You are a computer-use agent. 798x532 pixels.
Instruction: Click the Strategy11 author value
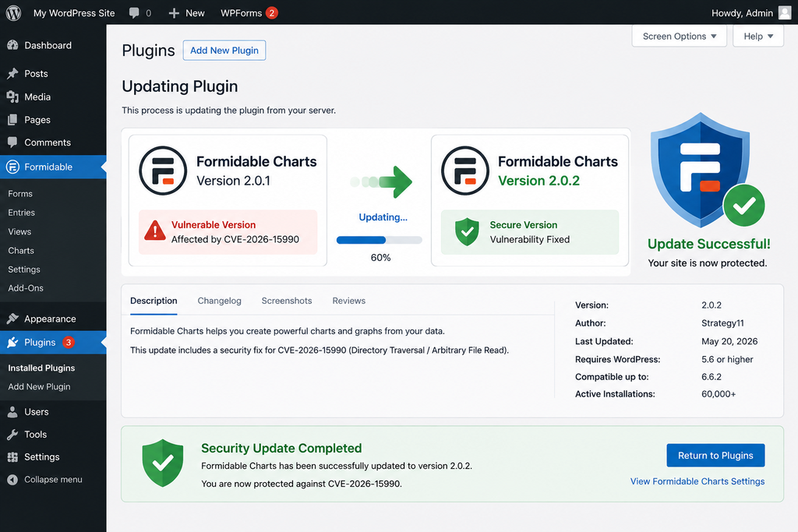[722, 323]
